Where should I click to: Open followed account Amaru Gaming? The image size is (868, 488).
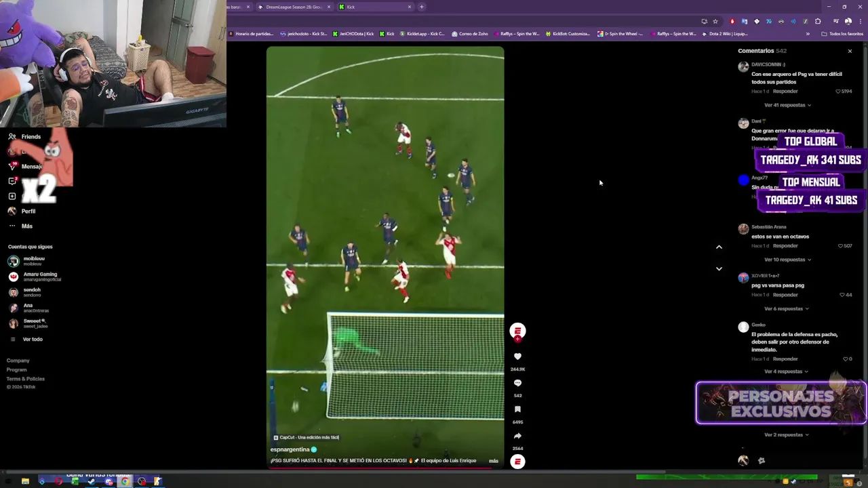point(35,277)
